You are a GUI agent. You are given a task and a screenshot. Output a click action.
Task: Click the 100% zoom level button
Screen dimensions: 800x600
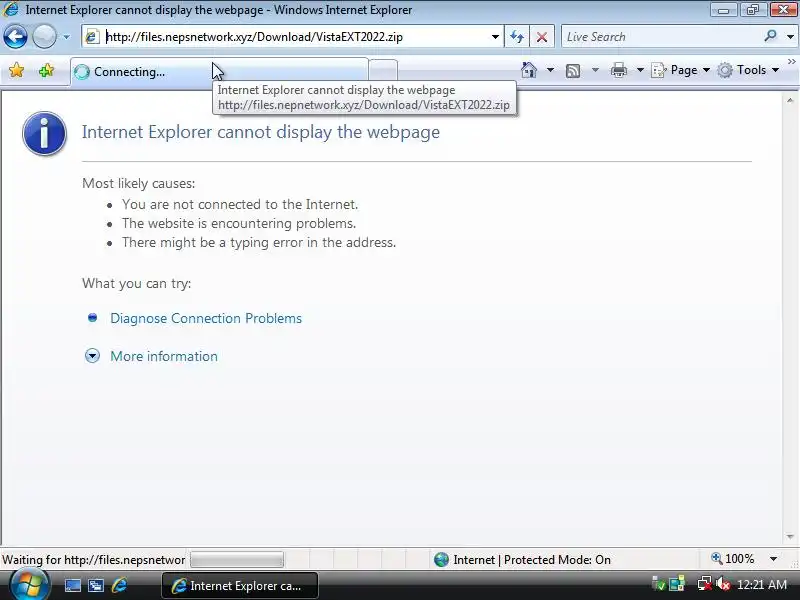tap(733, 559)
